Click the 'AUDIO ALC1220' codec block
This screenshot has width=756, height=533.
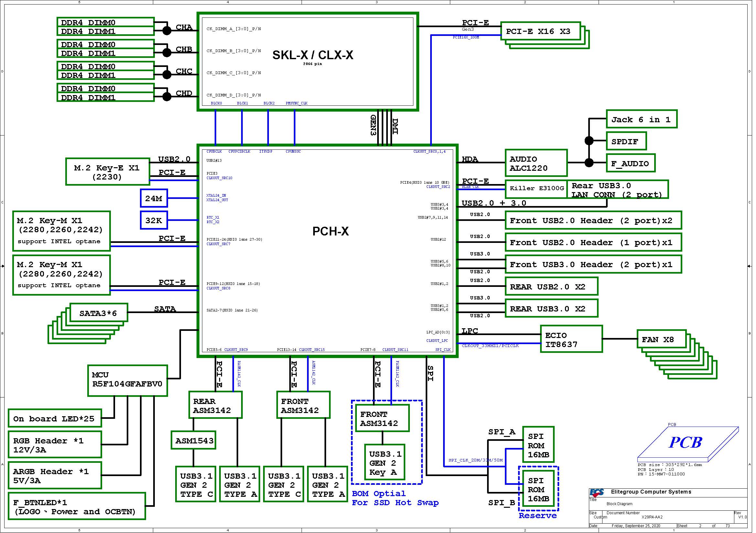(x=536, y=163)
